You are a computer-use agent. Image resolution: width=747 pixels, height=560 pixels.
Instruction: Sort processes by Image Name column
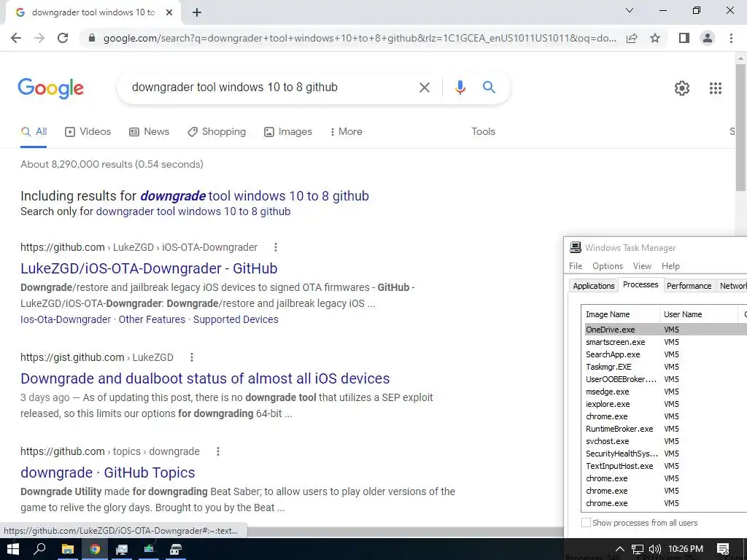[621, 314]
